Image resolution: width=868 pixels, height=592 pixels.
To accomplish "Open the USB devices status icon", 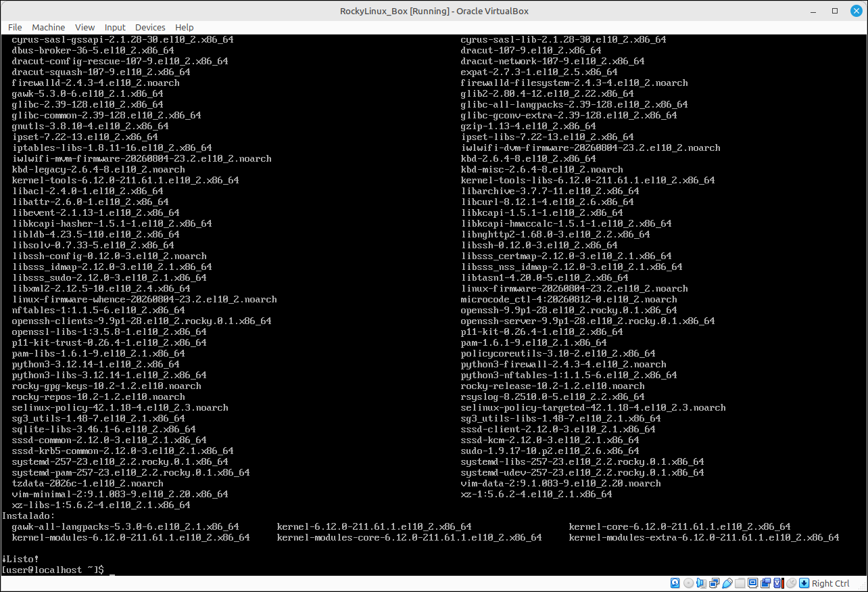I will tap(727, 583).
